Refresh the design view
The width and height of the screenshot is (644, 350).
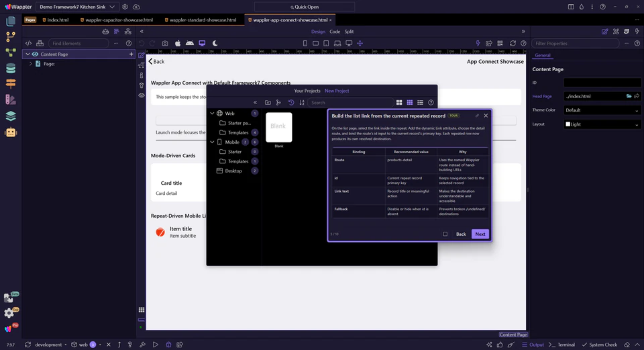coord(513,43)
